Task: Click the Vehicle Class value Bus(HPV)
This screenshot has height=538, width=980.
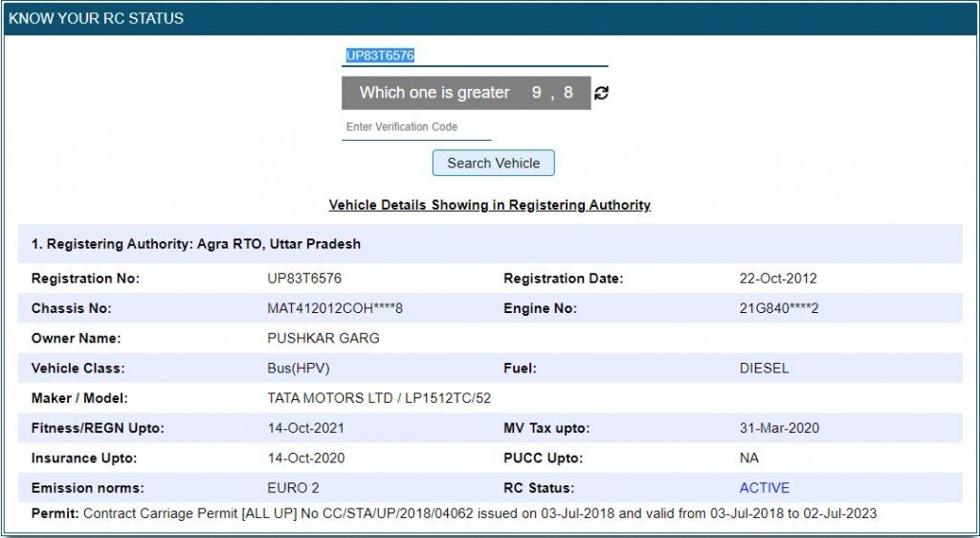Action: (299, 369)
